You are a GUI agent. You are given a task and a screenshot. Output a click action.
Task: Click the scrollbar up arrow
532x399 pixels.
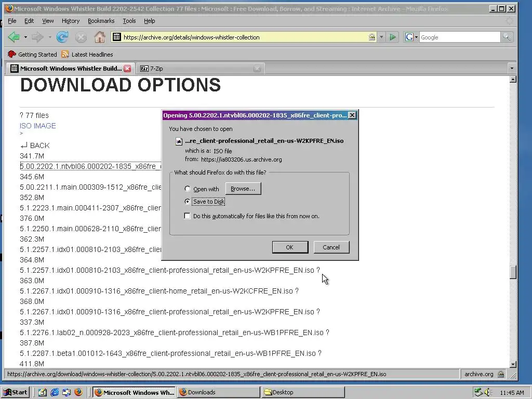point(513,79)
